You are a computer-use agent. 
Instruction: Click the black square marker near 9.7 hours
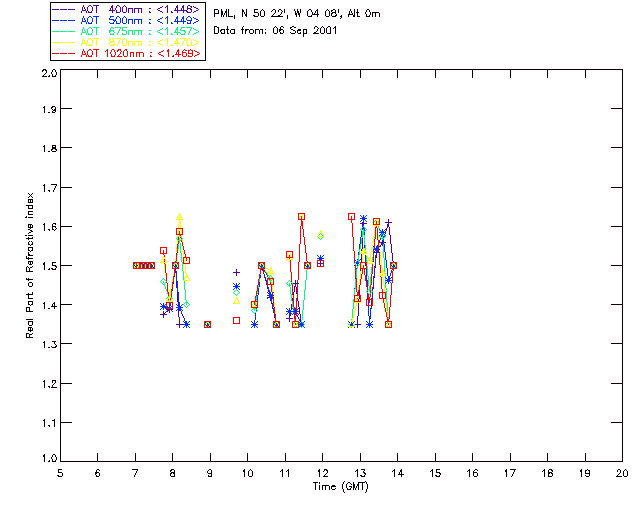point(236,320)
